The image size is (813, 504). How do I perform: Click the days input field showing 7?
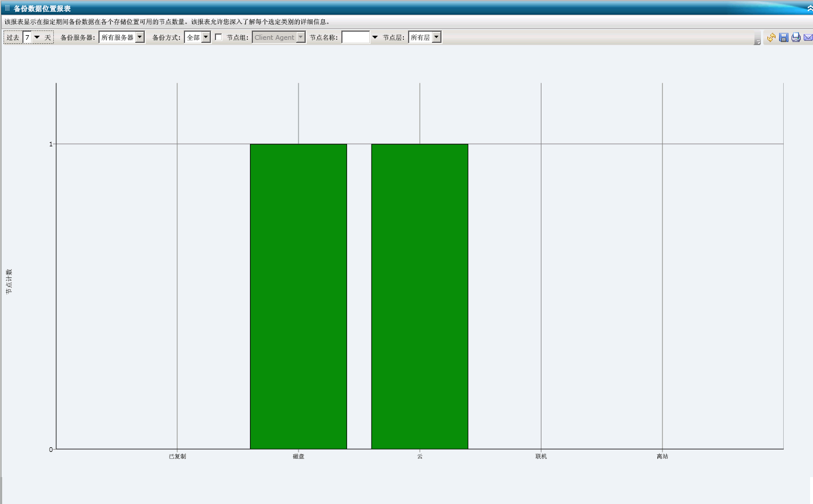tap(27, 37)
